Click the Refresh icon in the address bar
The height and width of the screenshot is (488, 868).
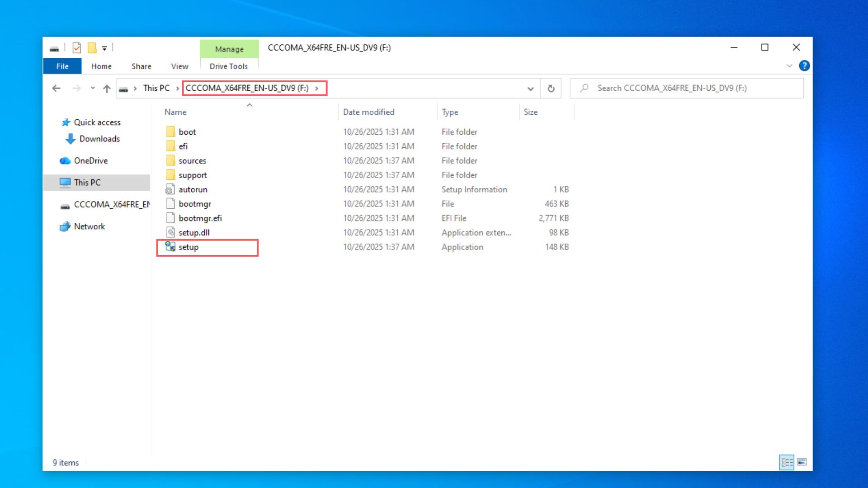(551, 88)
